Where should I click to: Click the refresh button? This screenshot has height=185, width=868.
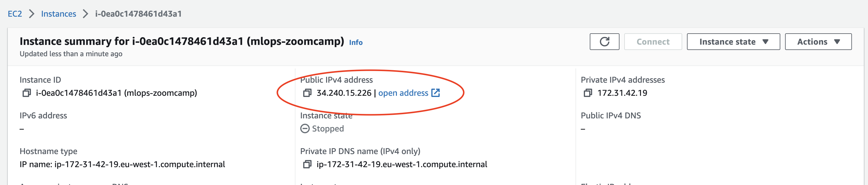(x=604, y=42)
